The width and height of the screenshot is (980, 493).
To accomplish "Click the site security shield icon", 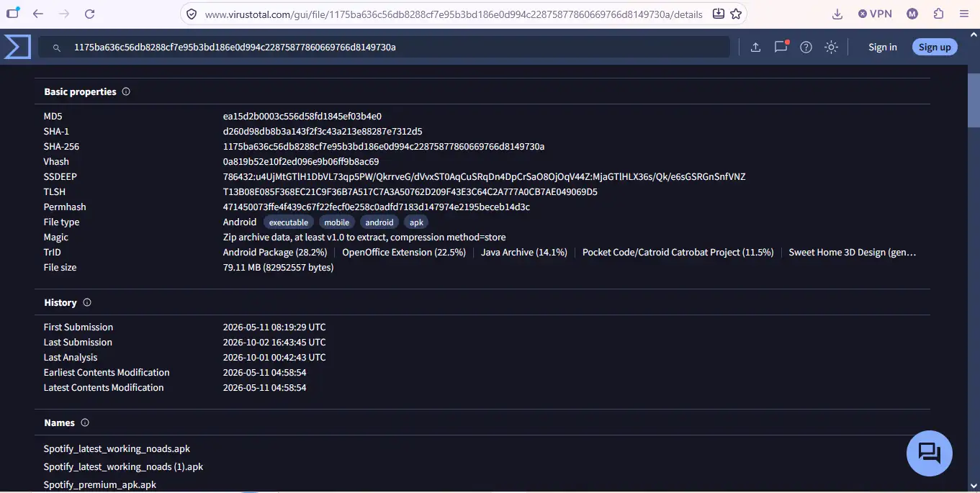I will pos(192,14).
